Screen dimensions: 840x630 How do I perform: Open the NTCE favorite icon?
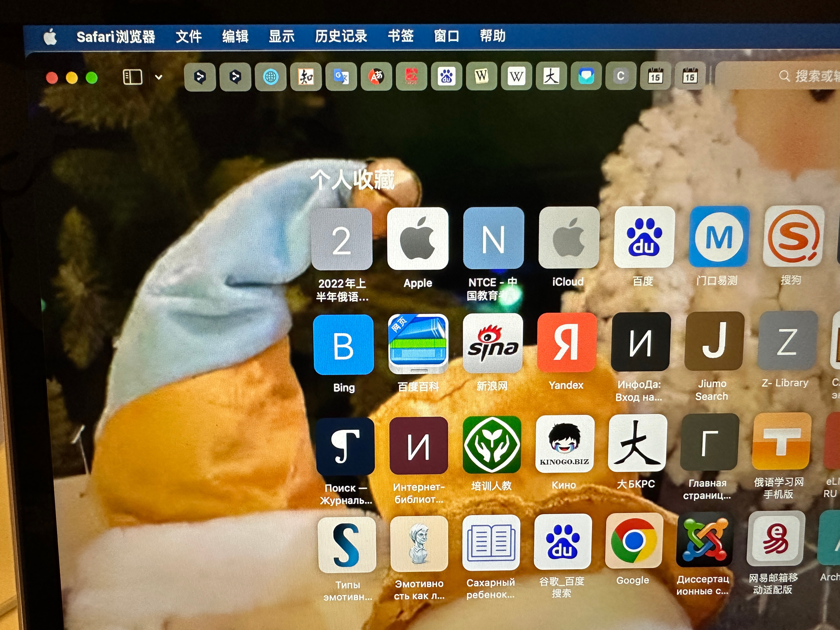tap(493, 238)
